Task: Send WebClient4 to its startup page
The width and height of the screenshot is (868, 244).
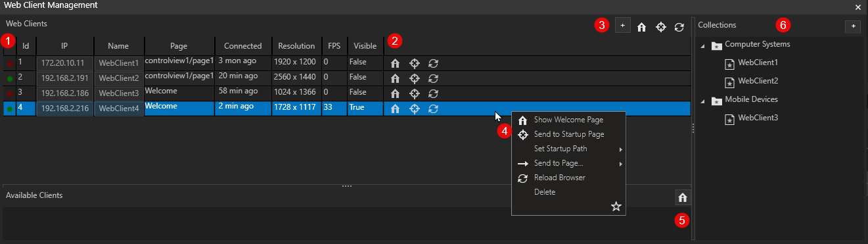Action: click(415, 109)
